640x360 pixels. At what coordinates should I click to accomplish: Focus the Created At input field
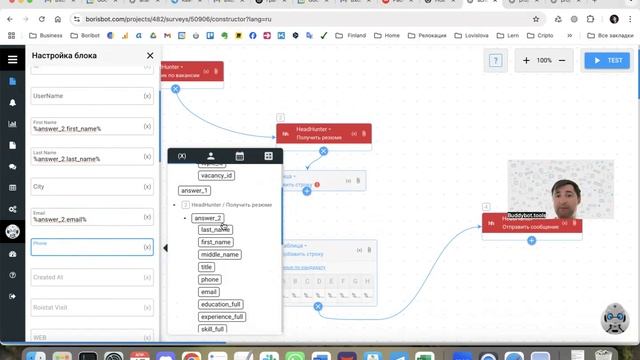pos(92,277)
